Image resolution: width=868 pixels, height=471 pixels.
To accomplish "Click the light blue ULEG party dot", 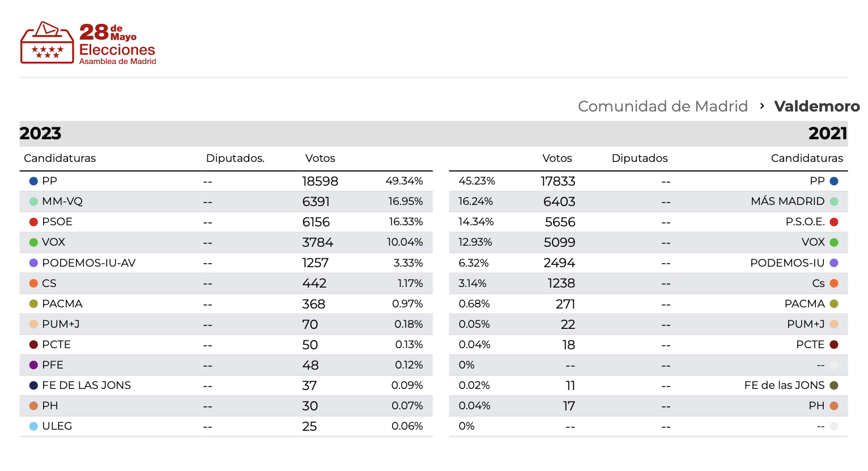I will pyautogui.click(x=34, y=426).
